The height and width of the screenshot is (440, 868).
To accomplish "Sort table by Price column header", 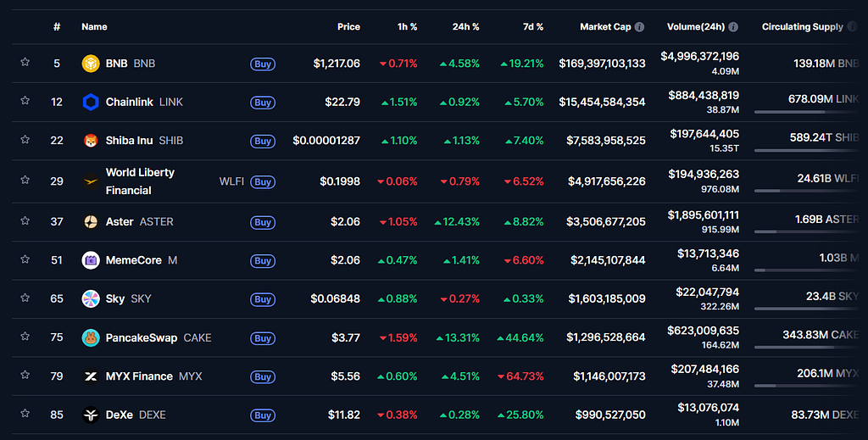I will [348, 27].
